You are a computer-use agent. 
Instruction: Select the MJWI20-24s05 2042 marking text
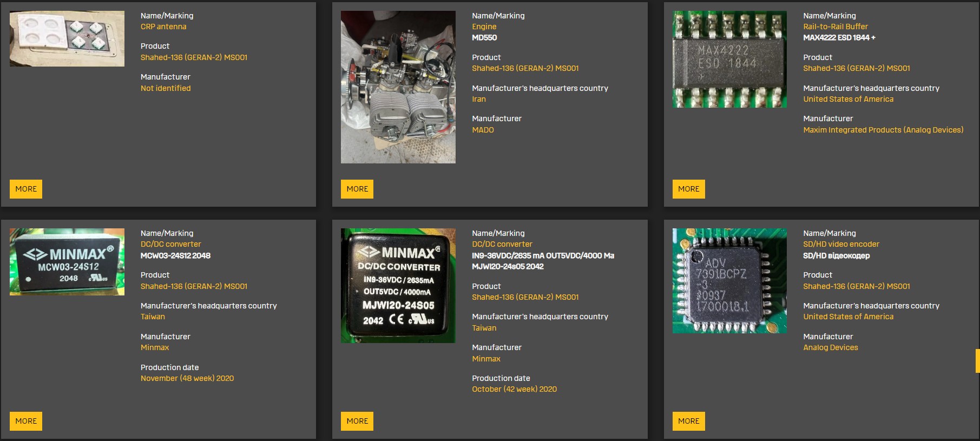tap(508, 266)
